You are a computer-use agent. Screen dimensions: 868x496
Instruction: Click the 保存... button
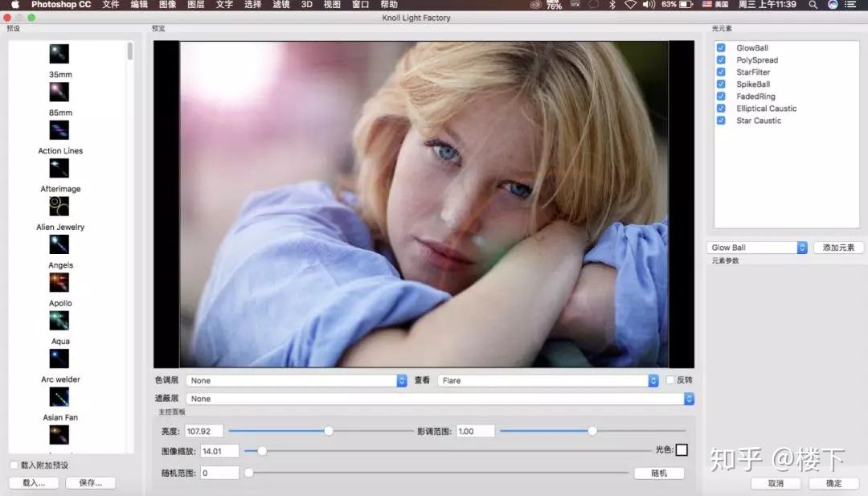click(91, 482)
